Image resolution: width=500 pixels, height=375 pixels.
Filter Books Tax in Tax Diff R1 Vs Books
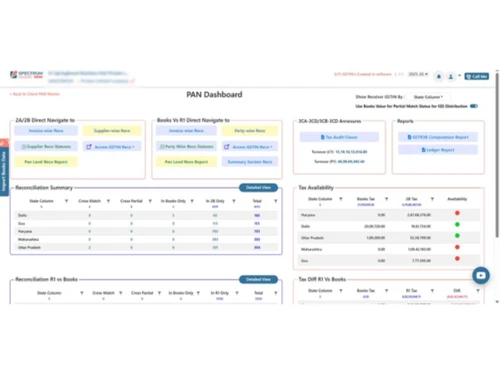tap(386, 291)
